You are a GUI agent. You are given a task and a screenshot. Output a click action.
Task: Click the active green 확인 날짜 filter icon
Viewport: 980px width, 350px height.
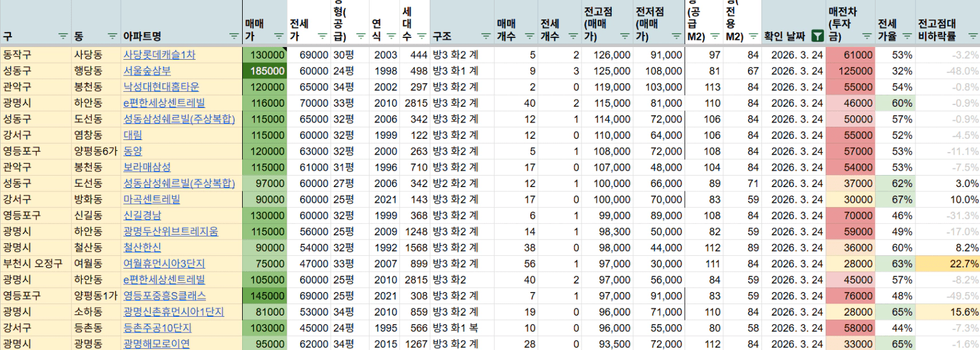817,36
